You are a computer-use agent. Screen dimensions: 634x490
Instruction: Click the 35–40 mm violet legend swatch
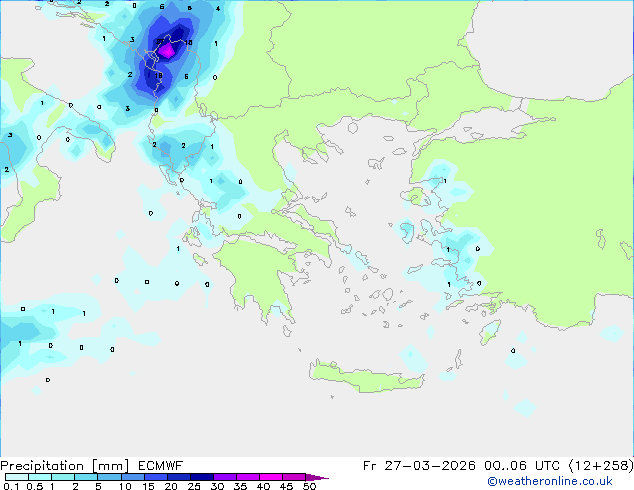[247, 477]
